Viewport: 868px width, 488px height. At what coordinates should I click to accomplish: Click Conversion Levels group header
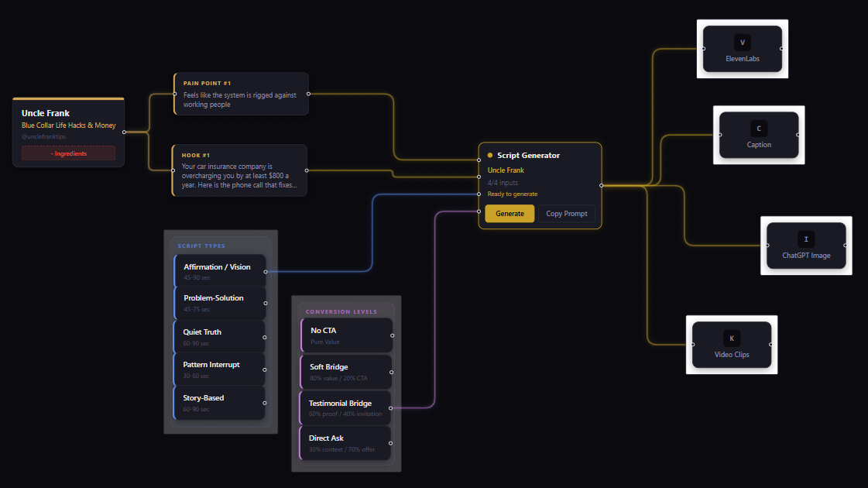[341, 312]
